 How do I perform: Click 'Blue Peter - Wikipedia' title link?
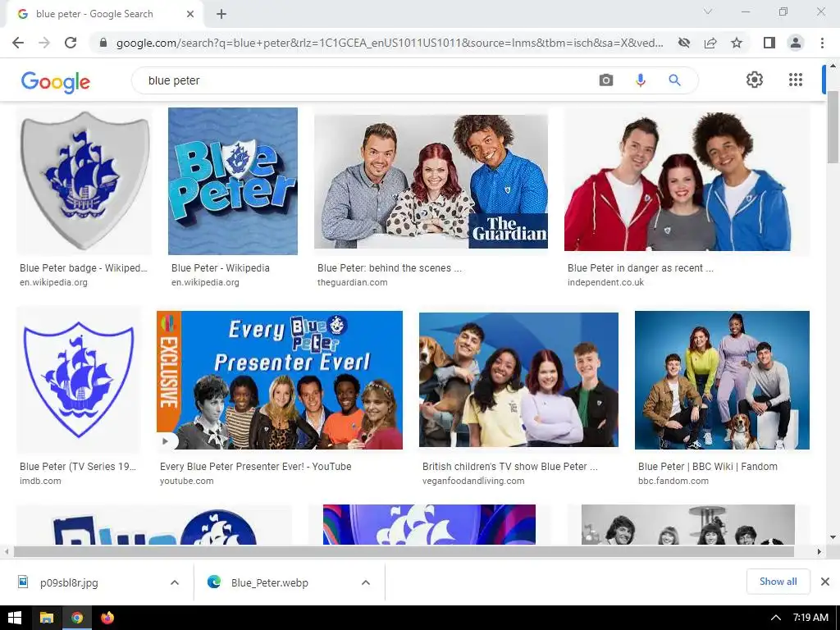pos(220,268)
